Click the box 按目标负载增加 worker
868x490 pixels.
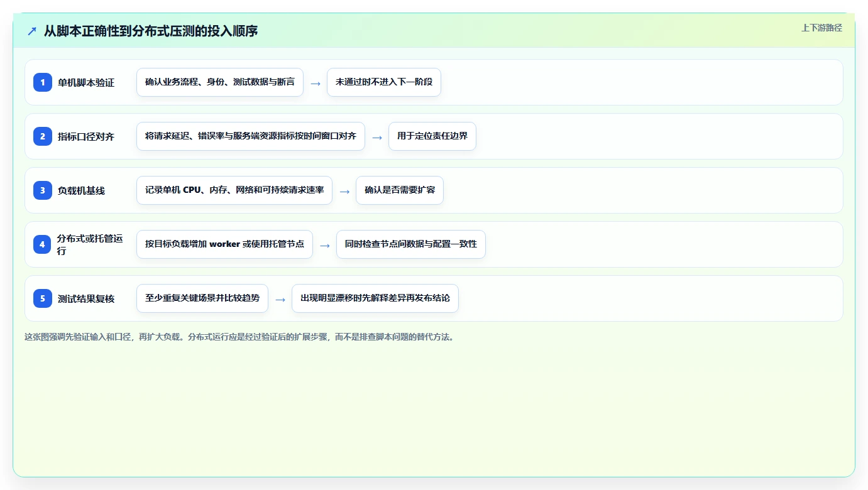[224, 244]
